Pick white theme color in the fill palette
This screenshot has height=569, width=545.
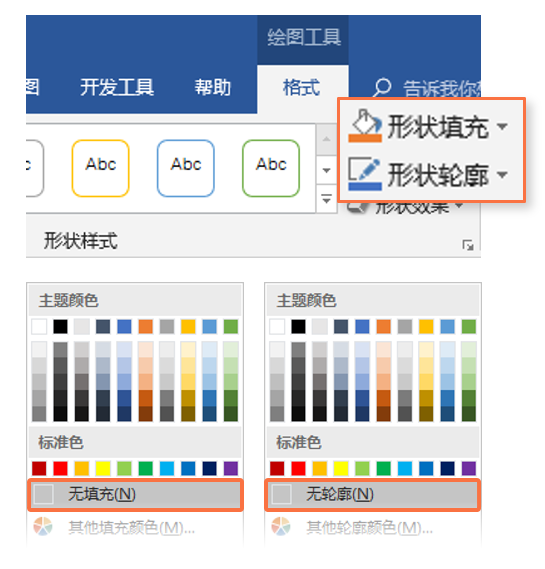point(39,327)
